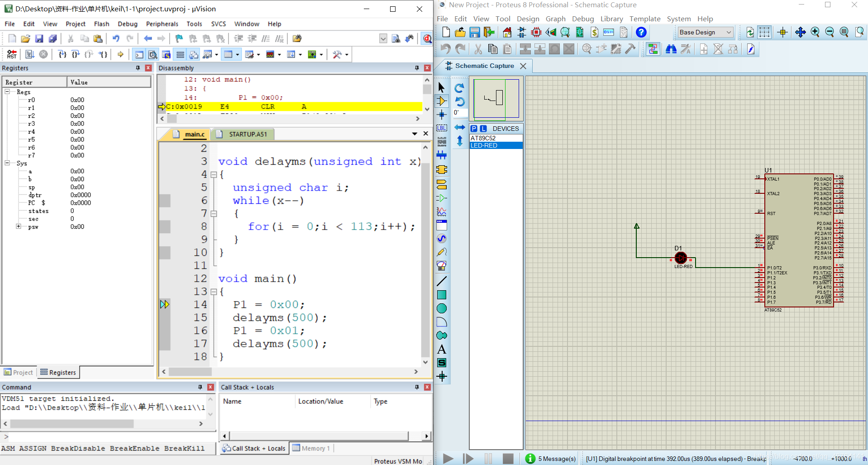The height and width of the screenshot is (465, 868).
Task: Open PCB Layout icon in Proteus toolbar
Action: 536,32
